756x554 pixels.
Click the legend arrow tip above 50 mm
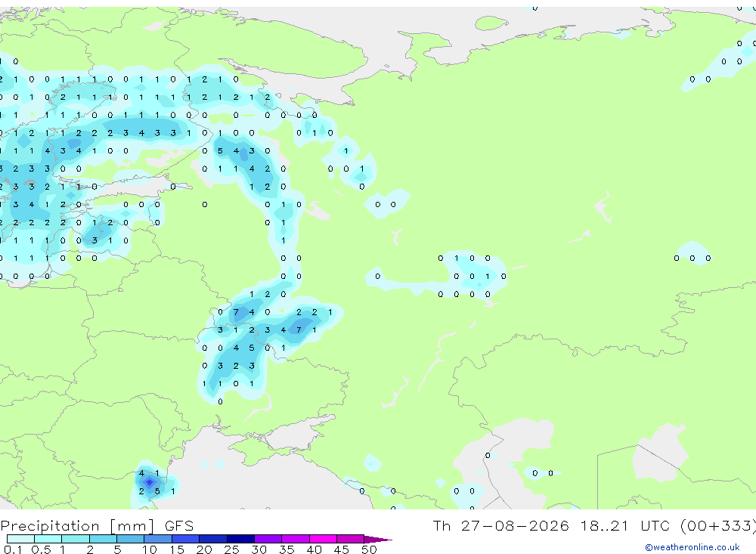[377, 540]
